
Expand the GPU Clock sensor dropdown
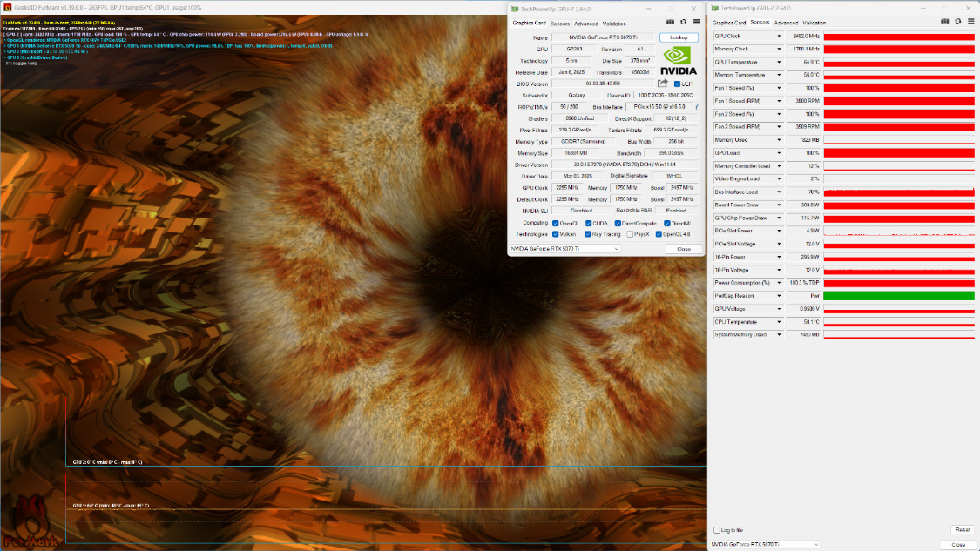coord(779,37)
